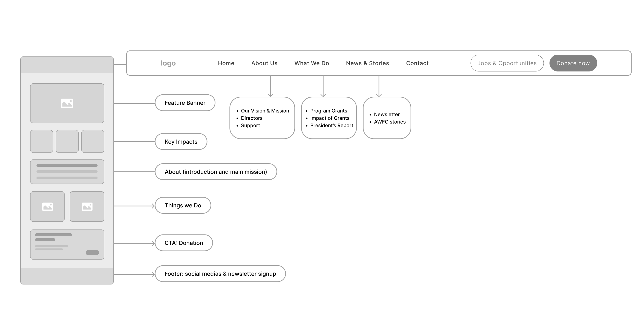Click the Jobs & Opportunities button
644x309 pixels.
tap(507, 63)
